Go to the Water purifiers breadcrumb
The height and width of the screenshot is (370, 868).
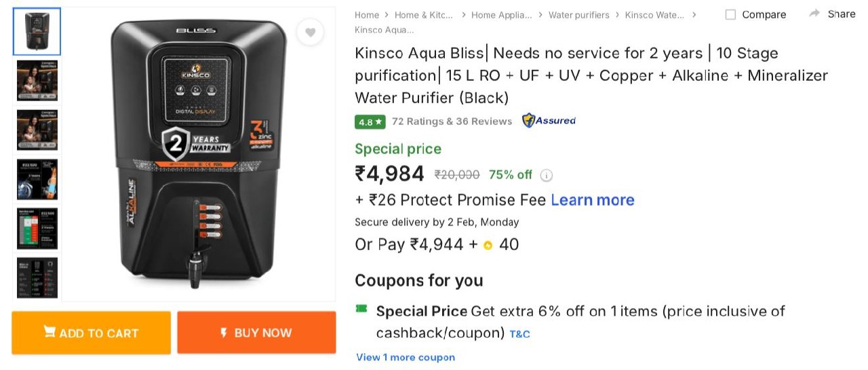(578, 14)
